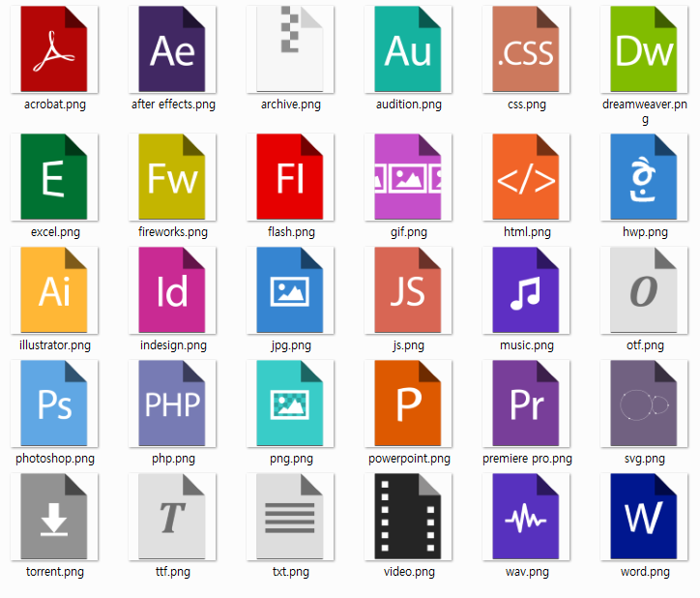Screen dimensions: 700x598
Task: Click the PHP file icon
Action: point(172,404)
